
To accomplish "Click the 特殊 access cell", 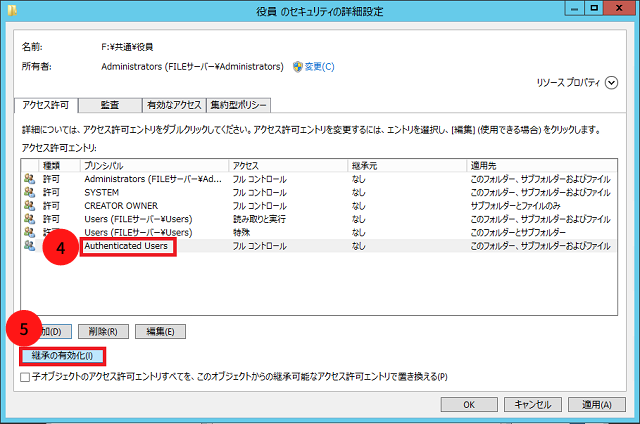I will pos(241,232).
